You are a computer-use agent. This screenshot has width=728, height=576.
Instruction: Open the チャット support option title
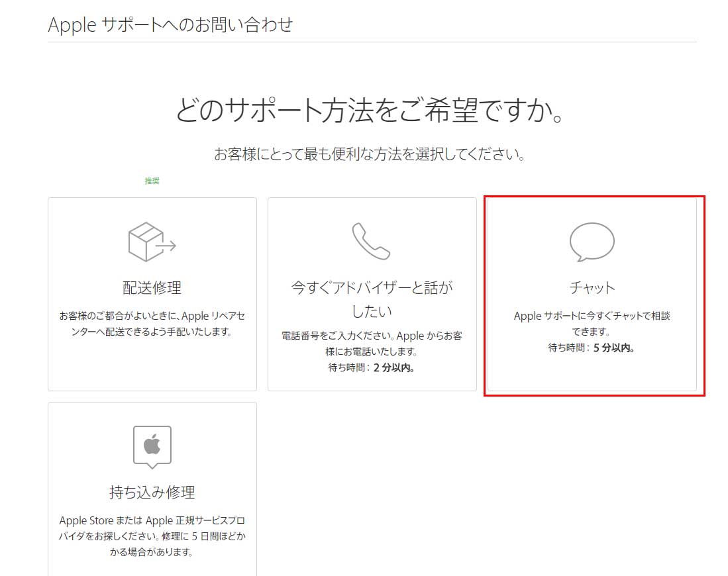pos(592,287)
